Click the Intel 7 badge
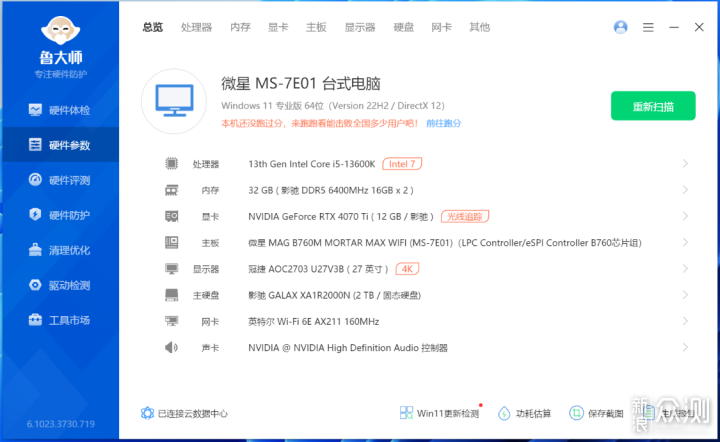720x442 pixels. pyautogui.click(x=402, y=164)
